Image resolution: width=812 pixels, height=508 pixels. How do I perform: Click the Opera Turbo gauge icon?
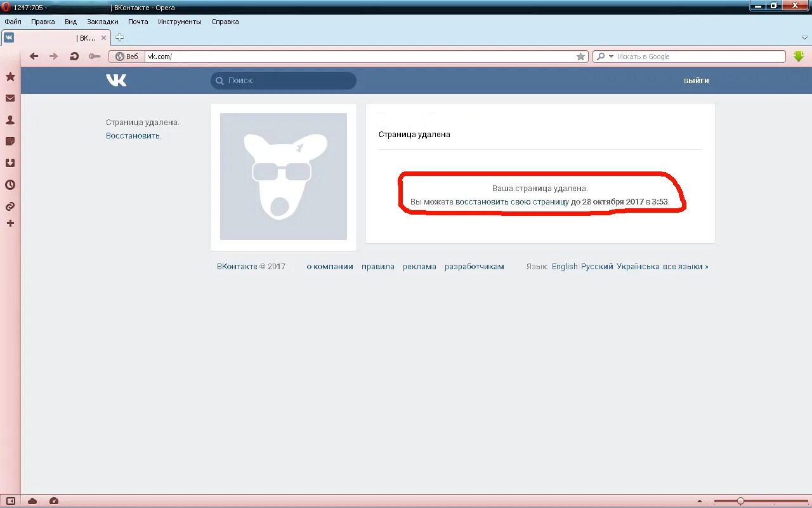coord(54,501)
